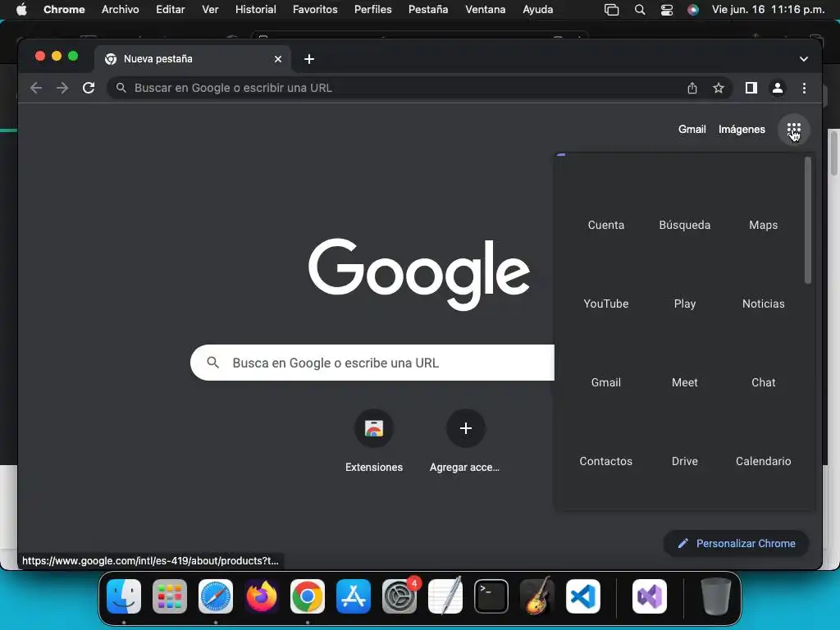Viewport: 840px width, 630px height.
Task: Open the Ventana menu
Action: 486,9
